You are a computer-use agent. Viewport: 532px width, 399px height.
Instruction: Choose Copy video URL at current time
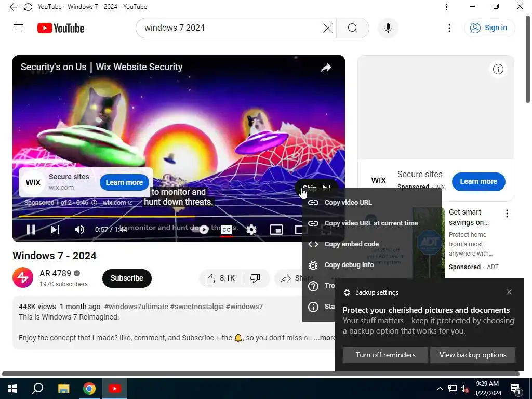click(x=371, y=223)
